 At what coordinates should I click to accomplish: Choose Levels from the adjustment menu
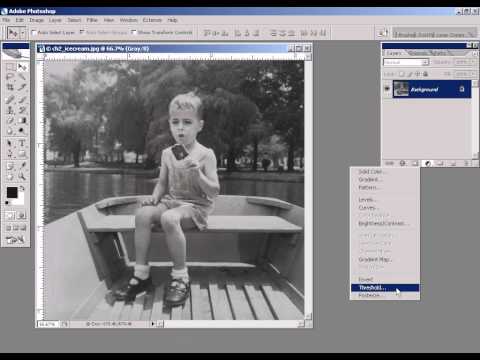(385, 200)
